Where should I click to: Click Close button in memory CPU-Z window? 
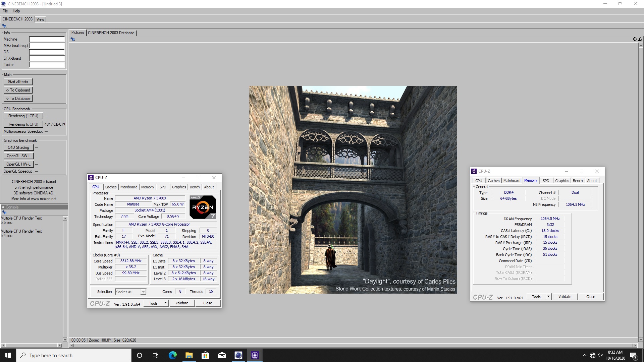click(x=591, y=297)
